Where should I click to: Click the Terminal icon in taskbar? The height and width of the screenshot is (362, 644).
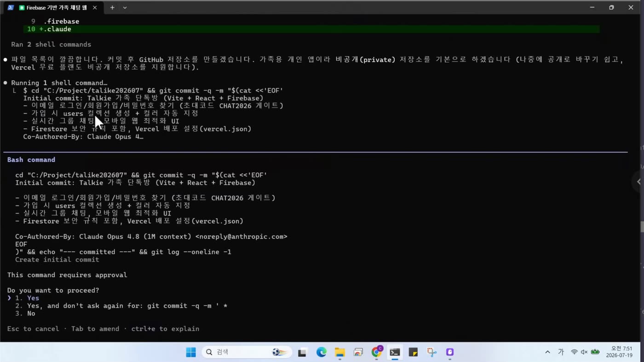[395, 352]
